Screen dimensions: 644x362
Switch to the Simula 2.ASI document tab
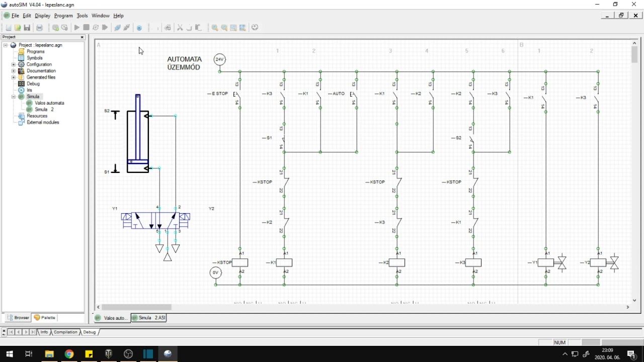coord(148,318)
